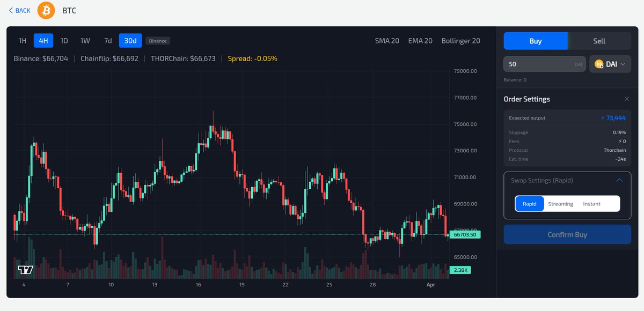Select the Instant swap mode
This screenshot has width=644, height=311.
coord(591,204)
